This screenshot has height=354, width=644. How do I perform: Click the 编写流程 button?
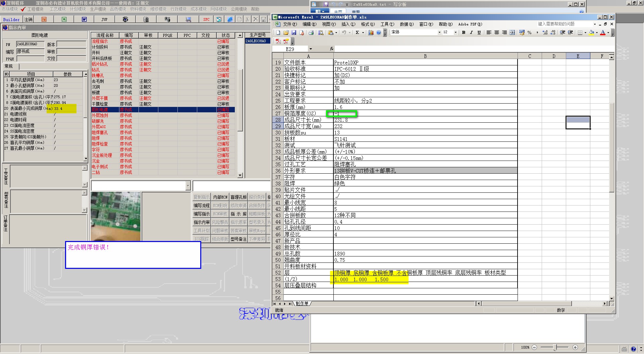click(x=202, y=205)
